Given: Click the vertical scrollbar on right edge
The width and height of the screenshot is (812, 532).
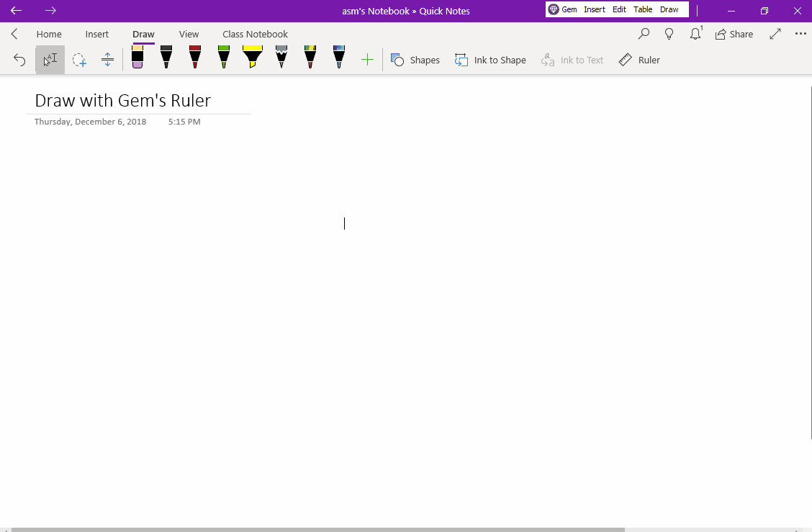Looking at the screenshot, I should pos(811,263).
